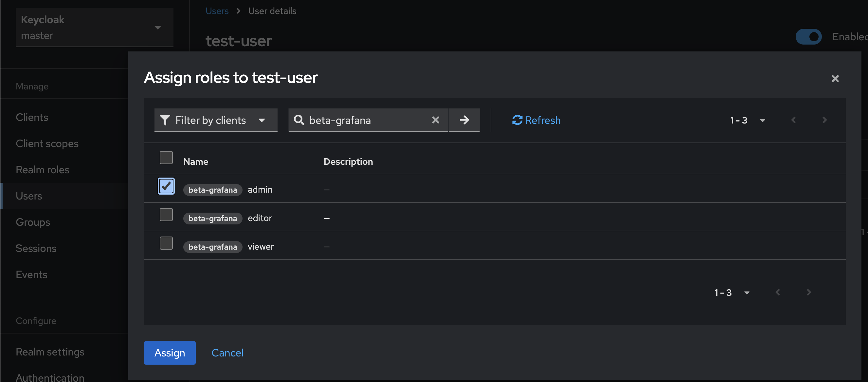Toggle the user Enabled switch
The width and height of the screenshot is (868, 382).
point(808,36)
